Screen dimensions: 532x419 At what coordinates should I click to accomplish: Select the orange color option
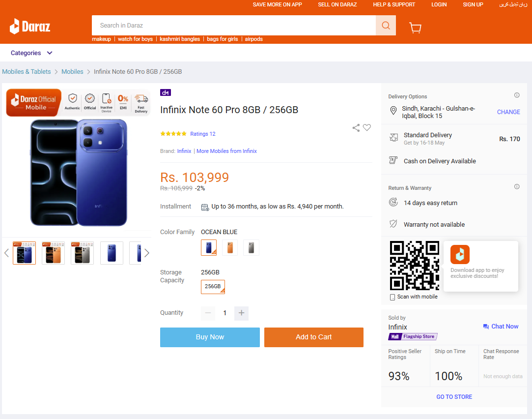tap(230, 247)
